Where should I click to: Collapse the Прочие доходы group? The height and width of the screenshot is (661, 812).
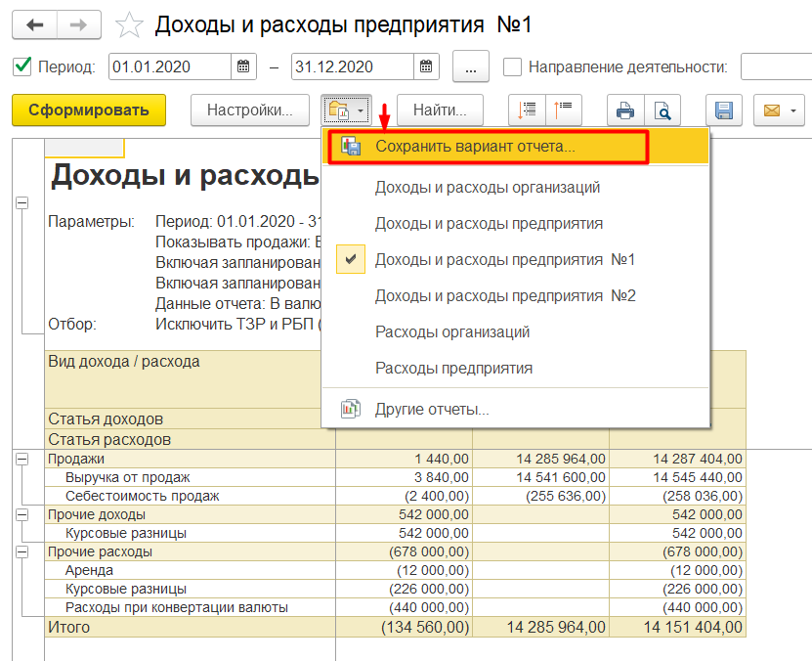[x=21, y=515]
